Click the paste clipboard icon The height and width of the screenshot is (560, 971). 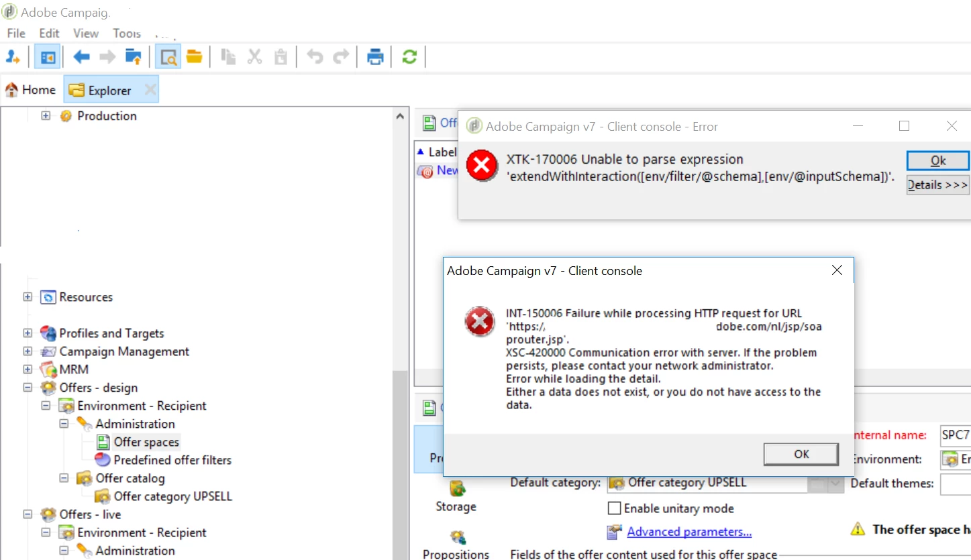pos(281,57)
